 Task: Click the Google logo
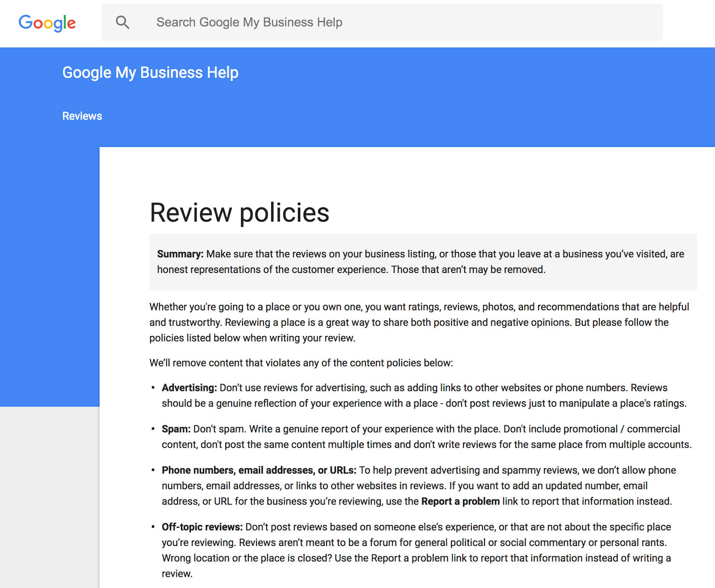click(x=47, y=23)
